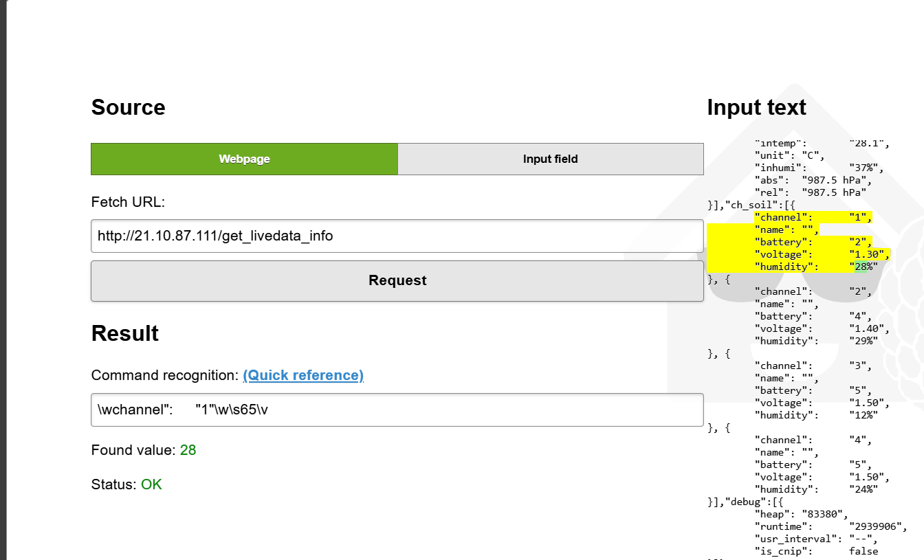924x560 pixels.
Task: Click the green Found value 28
Action: point(188,450)
